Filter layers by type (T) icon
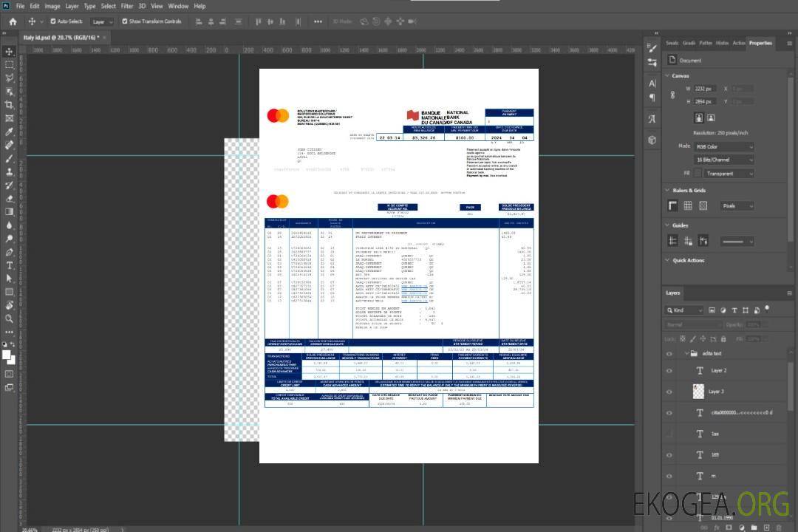Image resolution: width=798 pixels, height=532 pixels. [734, 310]
